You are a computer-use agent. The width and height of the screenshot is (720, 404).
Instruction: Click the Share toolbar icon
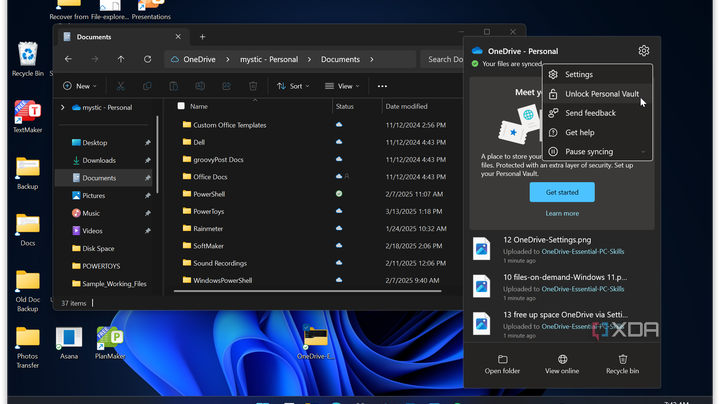pos(226,86)
